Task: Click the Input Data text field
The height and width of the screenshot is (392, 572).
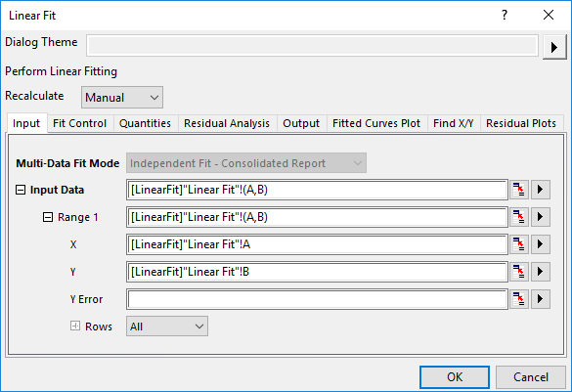Action: pyautogui.click(x=317, y=190)
